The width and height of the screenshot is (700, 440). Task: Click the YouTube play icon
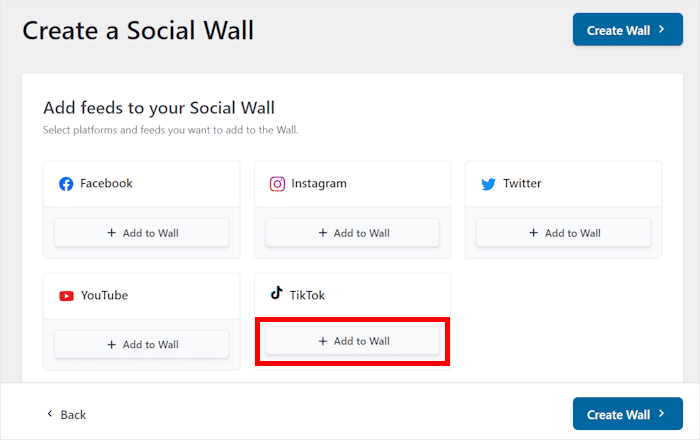point(67,296)
